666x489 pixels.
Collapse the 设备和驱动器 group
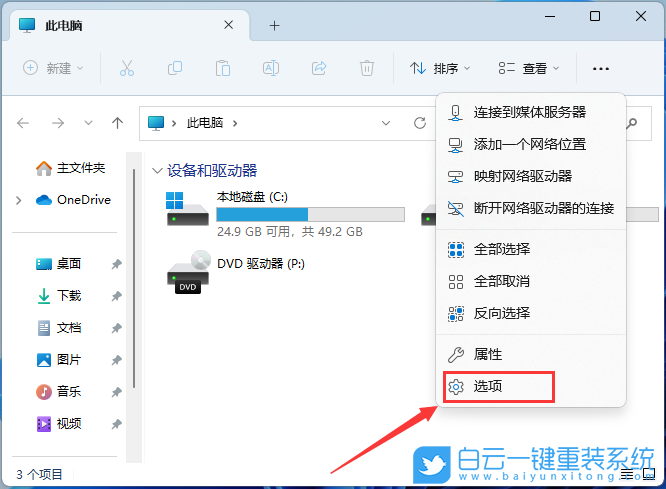[x=157, y=171]
